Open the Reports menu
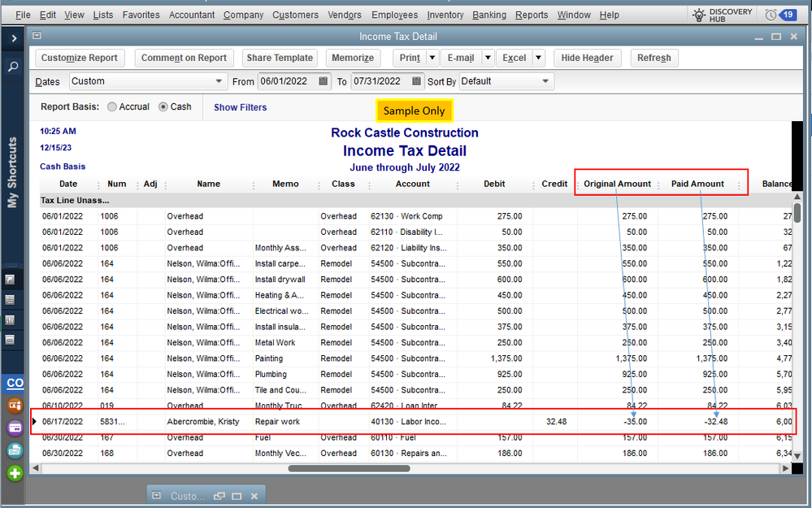812x508 pixels. (532, 15)
